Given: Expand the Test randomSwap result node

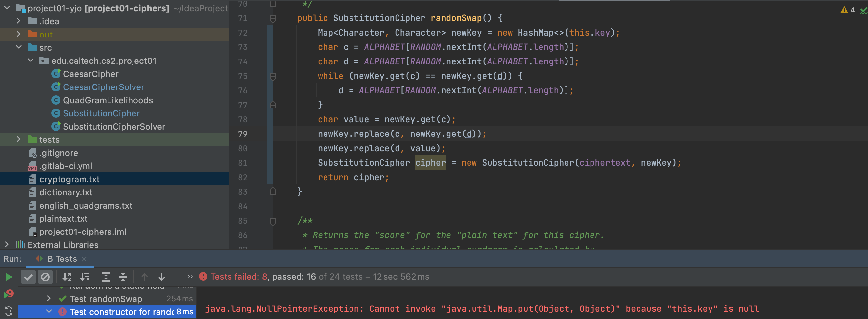Looking at the screenshot, I should (x=49, y=298).
